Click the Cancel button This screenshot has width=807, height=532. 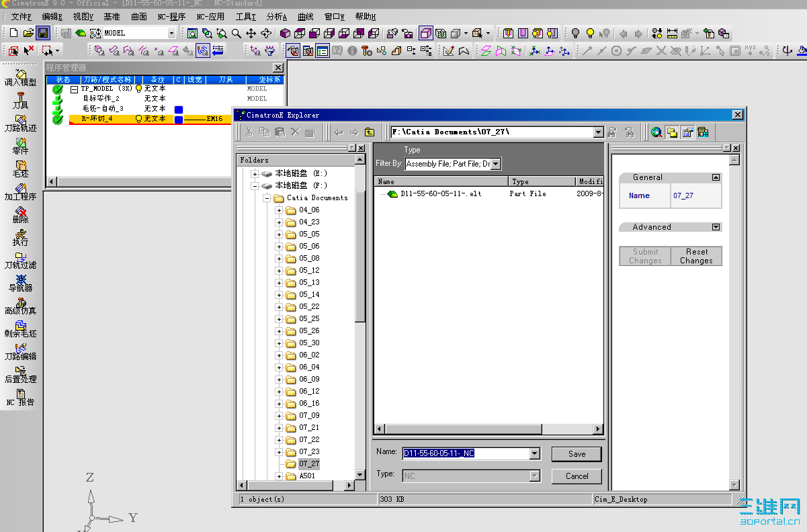click(577, 476)
